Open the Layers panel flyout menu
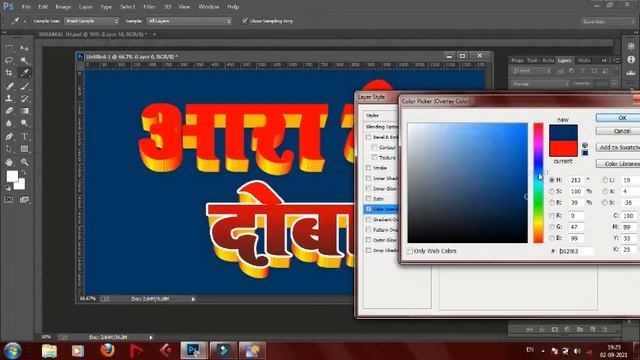 tap(617, 60)
